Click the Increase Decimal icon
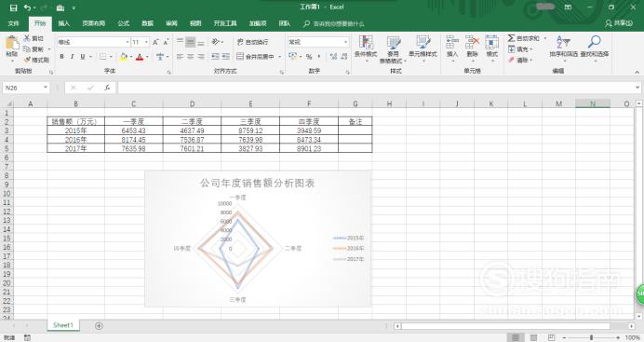The height and width of the screenshot is (342, 644). pyautogui.click(x=333, y=56)
